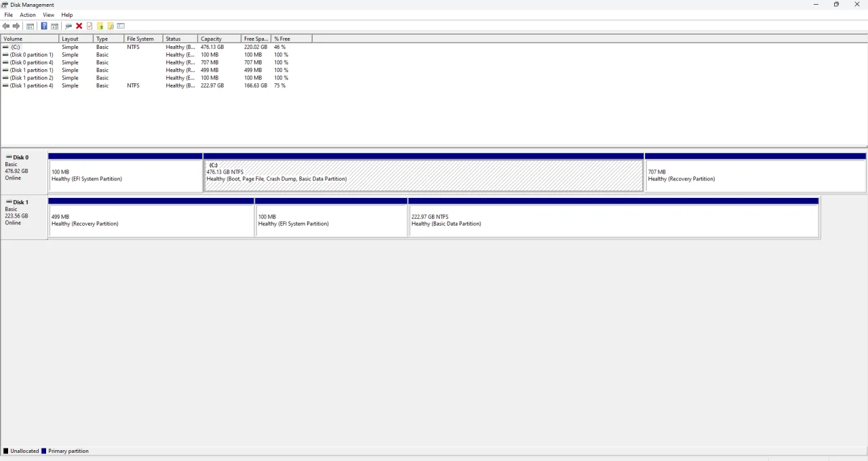Open the Action menu
This screenshot has width=868, height=461.
(28, 15)
